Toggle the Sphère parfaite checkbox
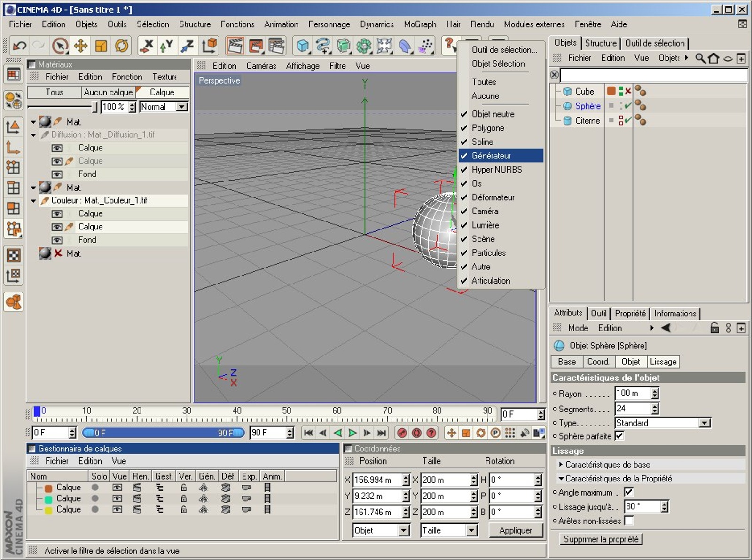 619,436
